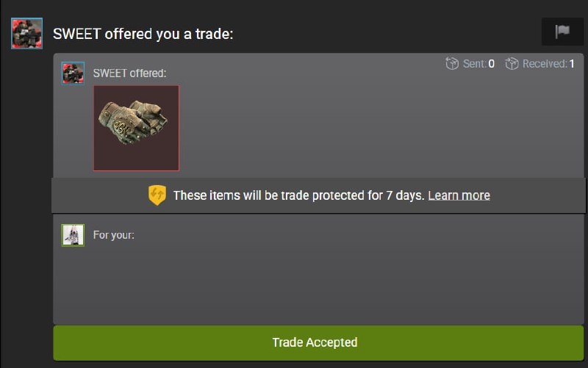
Task: Open the Learn more link
Action: (459, 195)
